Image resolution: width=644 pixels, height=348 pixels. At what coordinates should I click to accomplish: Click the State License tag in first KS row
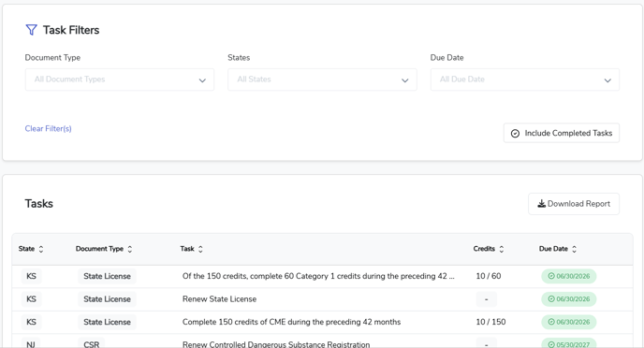coord(108,276)
